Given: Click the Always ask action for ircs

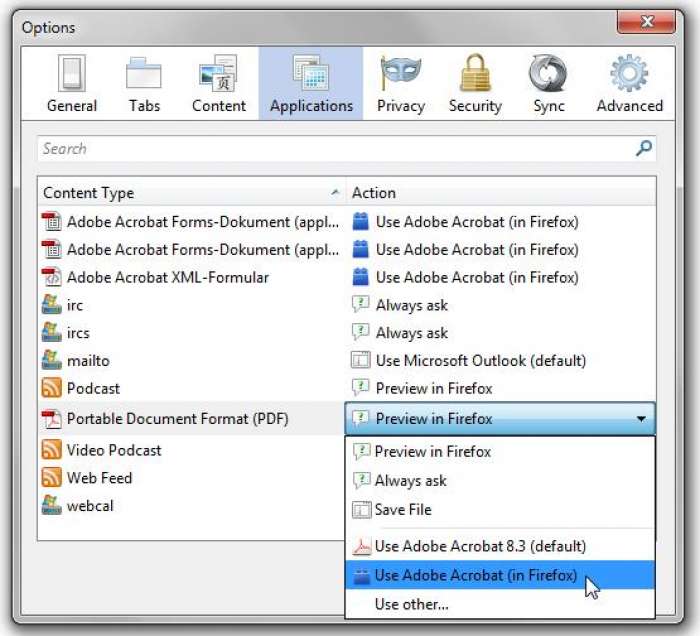Looking at the screenshot, I should point(412,333).
